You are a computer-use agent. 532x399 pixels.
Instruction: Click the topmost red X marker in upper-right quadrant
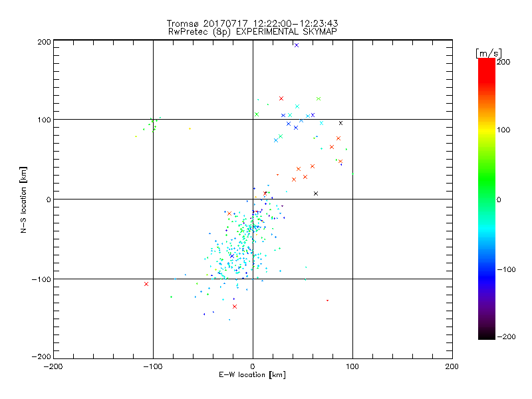(x=281, y=98)
